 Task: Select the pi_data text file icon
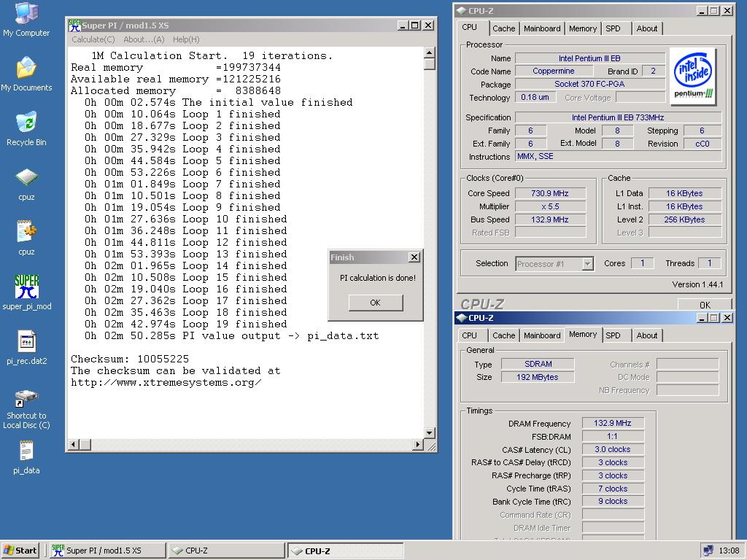point(26,457)
